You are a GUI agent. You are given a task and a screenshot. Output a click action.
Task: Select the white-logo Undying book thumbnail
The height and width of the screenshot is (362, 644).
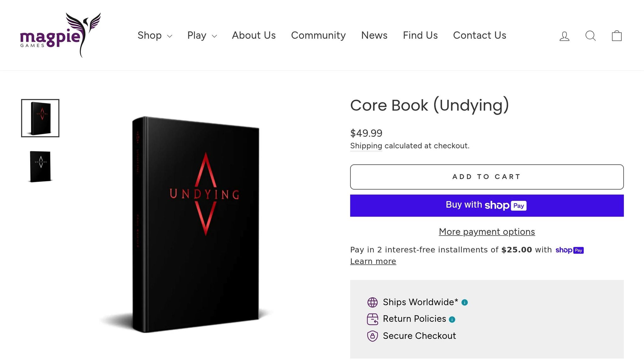tap(40, 167)
